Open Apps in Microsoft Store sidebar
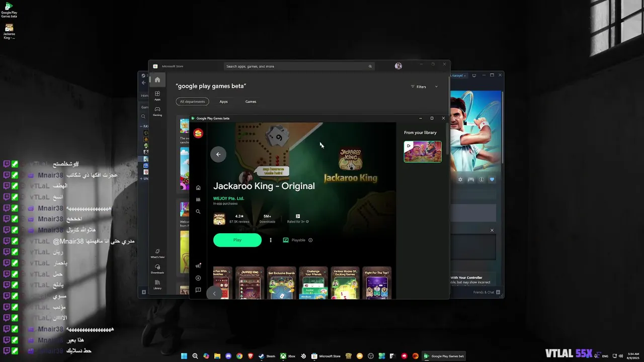Image resolution: width=644 pixels, height=362 pixels. 157,96
